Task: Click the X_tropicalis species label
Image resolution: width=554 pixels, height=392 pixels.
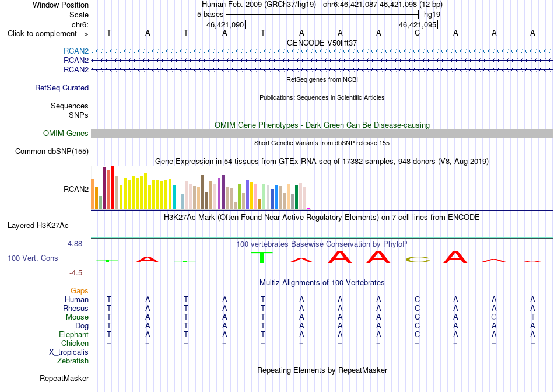Action: click(69, 352)
